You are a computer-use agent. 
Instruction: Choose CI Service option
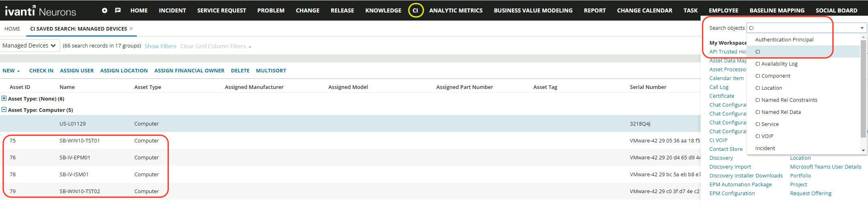coord(804,124)
